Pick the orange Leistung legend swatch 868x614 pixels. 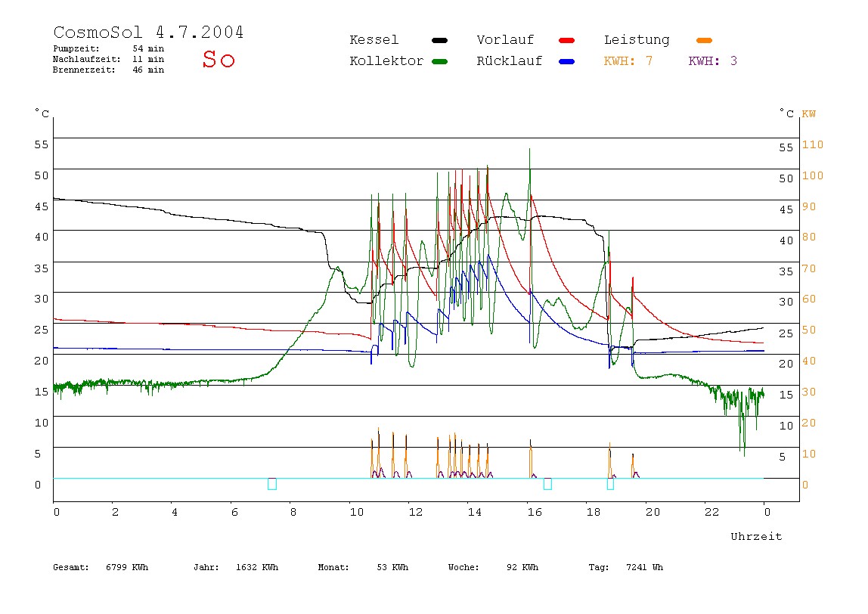click(704, 40)
